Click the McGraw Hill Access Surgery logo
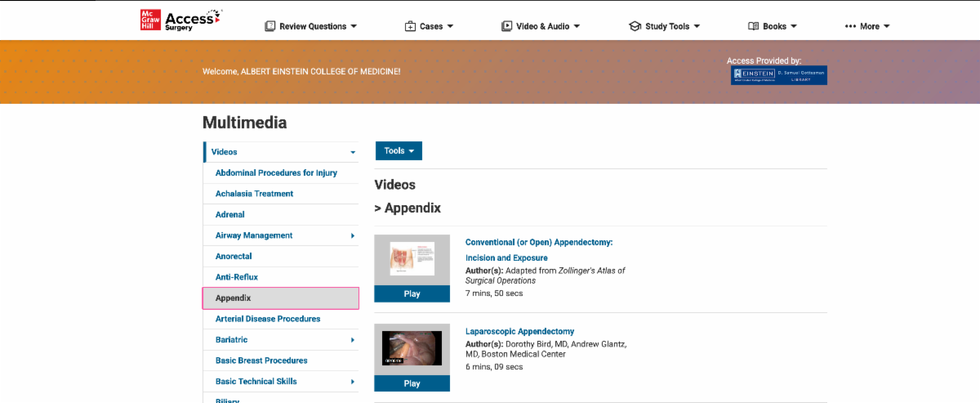This screenshot has width=980, height=403. pos(180,21)
